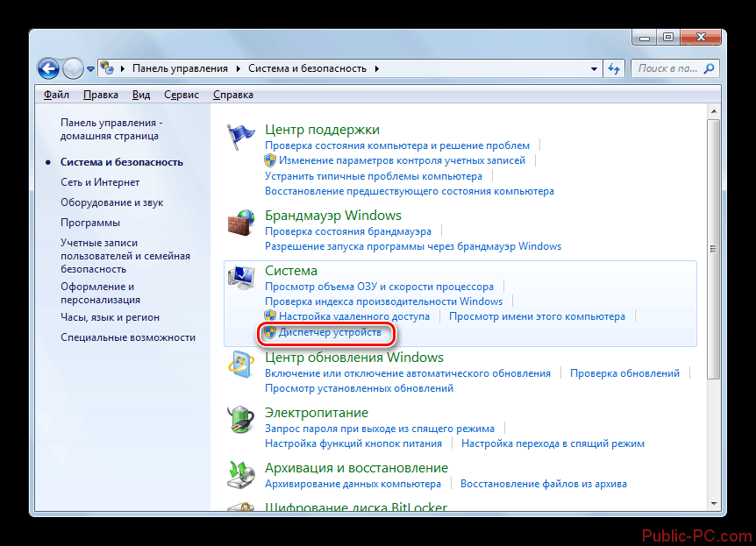Click the search magnifier icon
The width and height of the screenshot is (756, 546).
pos(709,69)
